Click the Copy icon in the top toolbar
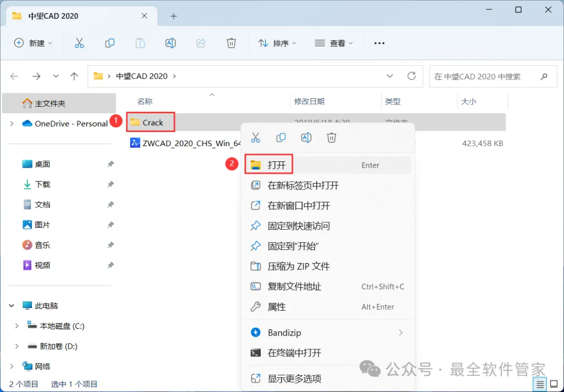 click(110, 43)
